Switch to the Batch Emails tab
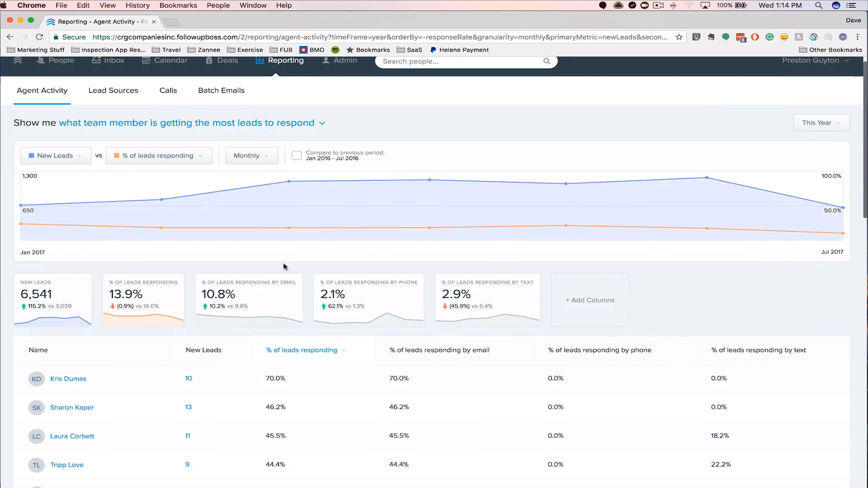The image size is (868, 488). pyautogui.click(x=221, y=91)
